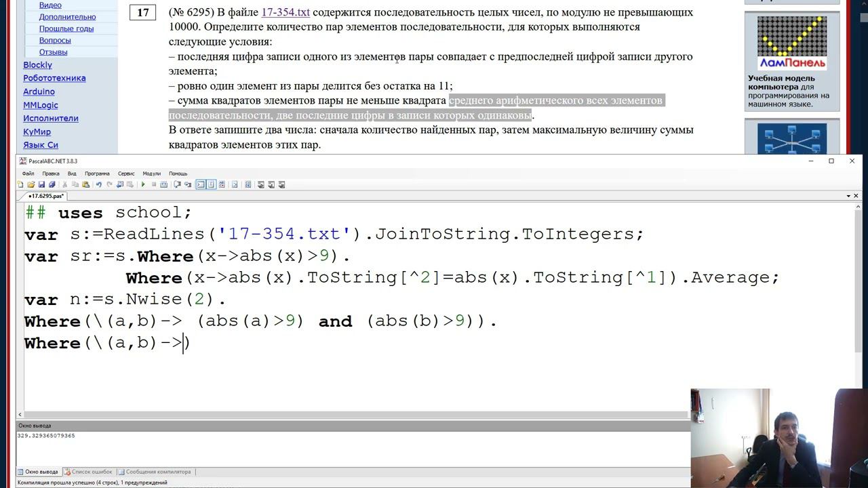Viewport: 868px width, 488px height.
Task: Click the Save All toolbar icon
Action: pos(52,184)
